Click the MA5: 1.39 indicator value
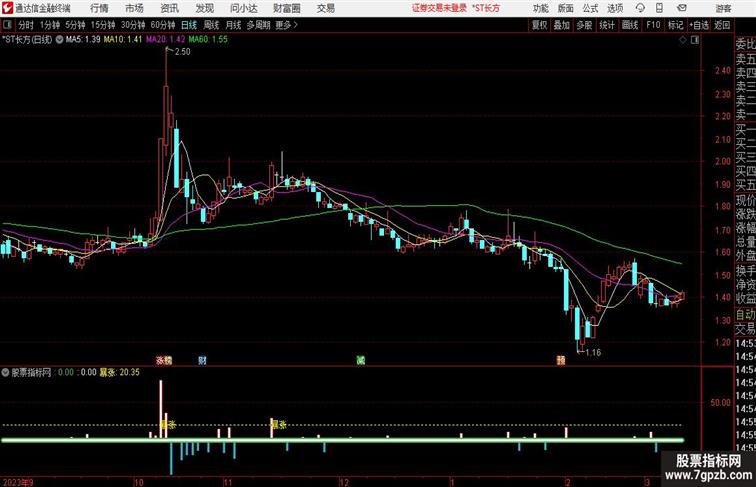The width and height of the screenshot is (756, 487). tap(83, 40)
